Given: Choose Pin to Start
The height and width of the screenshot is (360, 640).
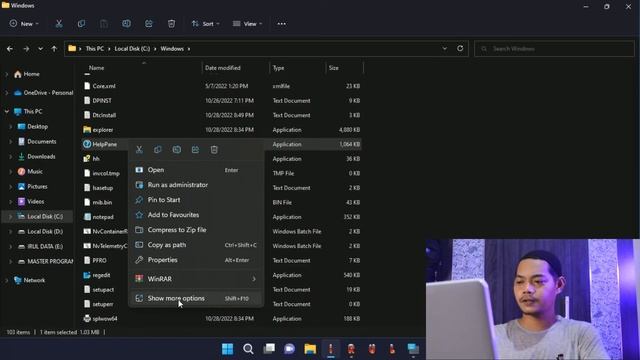Looking at the screenshot, I should 196,200.
